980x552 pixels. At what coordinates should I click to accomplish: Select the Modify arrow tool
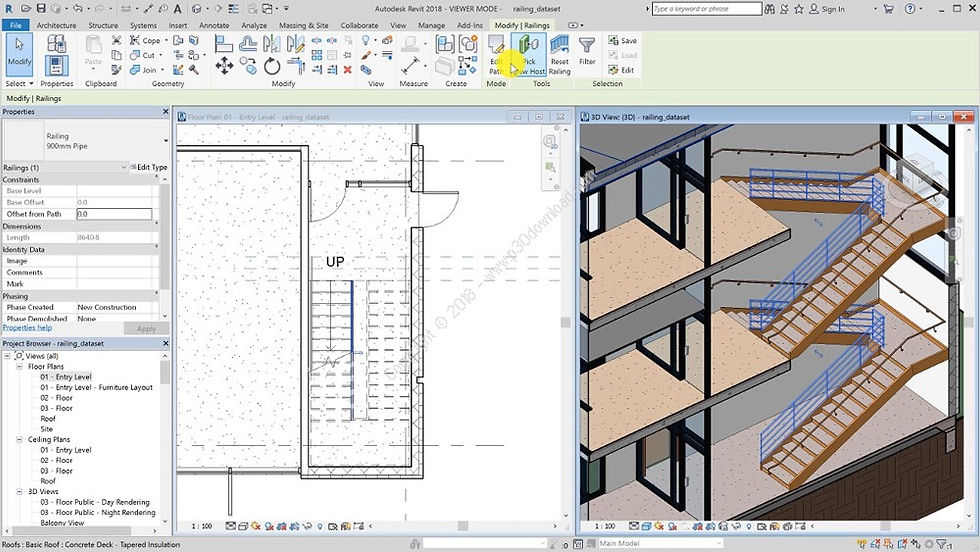click(19, 53)
